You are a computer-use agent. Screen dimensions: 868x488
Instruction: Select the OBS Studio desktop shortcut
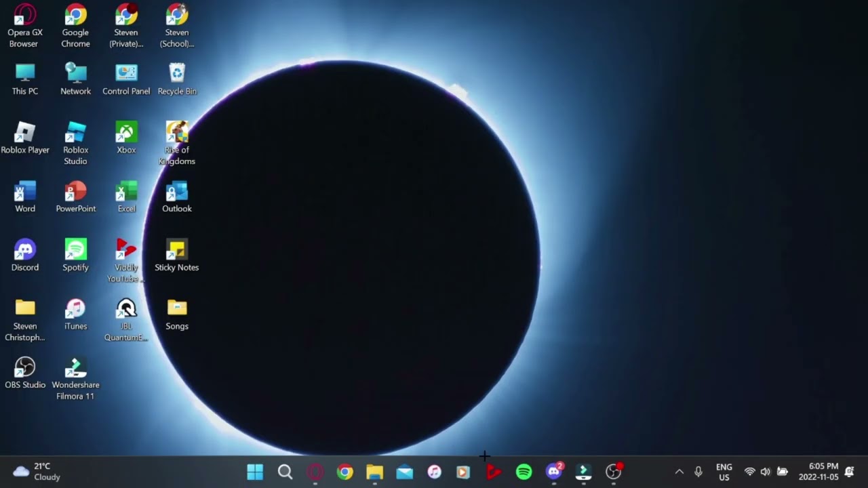pos(25,373)
